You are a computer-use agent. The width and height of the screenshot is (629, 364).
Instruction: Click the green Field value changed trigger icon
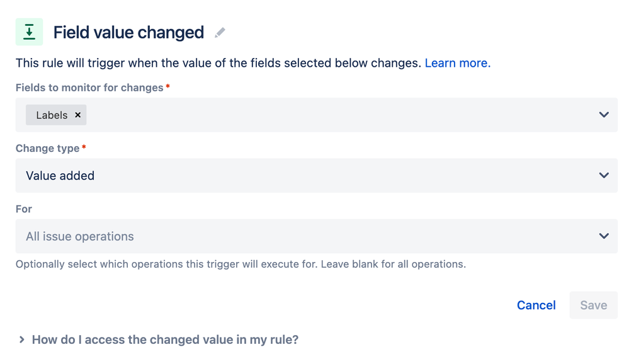(x=30, y=31)
